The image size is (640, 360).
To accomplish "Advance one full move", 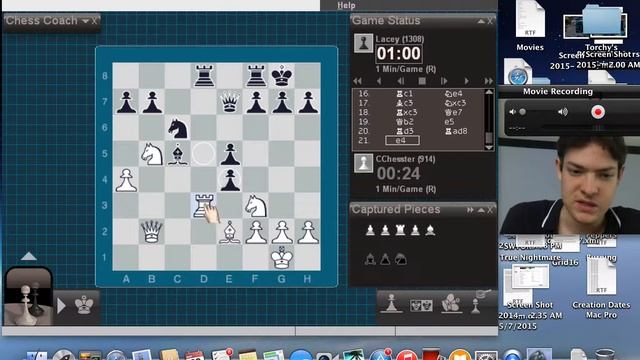I will pos(467,81).
